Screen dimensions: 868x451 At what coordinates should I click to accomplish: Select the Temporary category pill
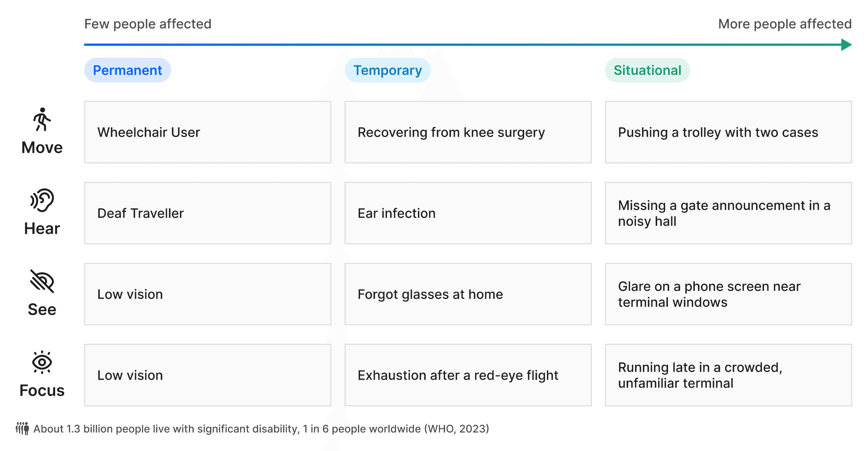387,70
